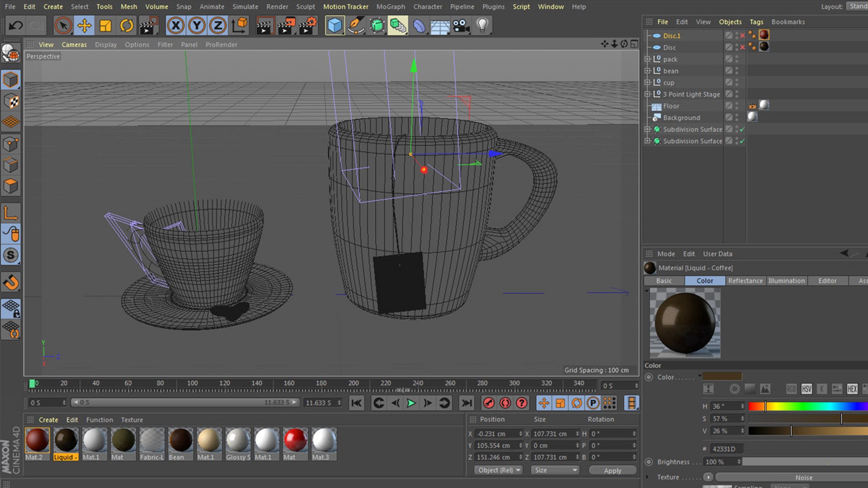Expand the cup object group
The width and height of the screenshot is (868, 488).
pos(647,83)
